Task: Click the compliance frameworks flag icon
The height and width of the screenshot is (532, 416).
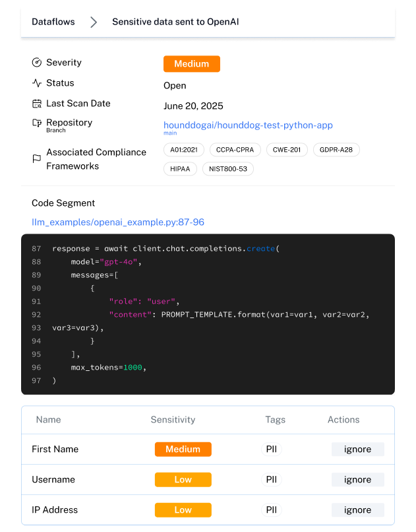Action: coord(37,159)
